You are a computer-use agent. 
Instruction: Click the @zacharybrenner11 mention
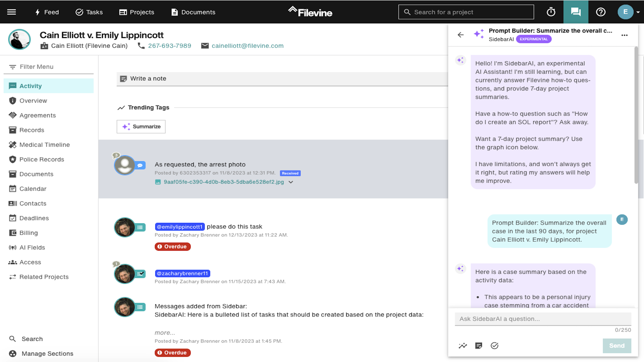[x=182, y=274]
